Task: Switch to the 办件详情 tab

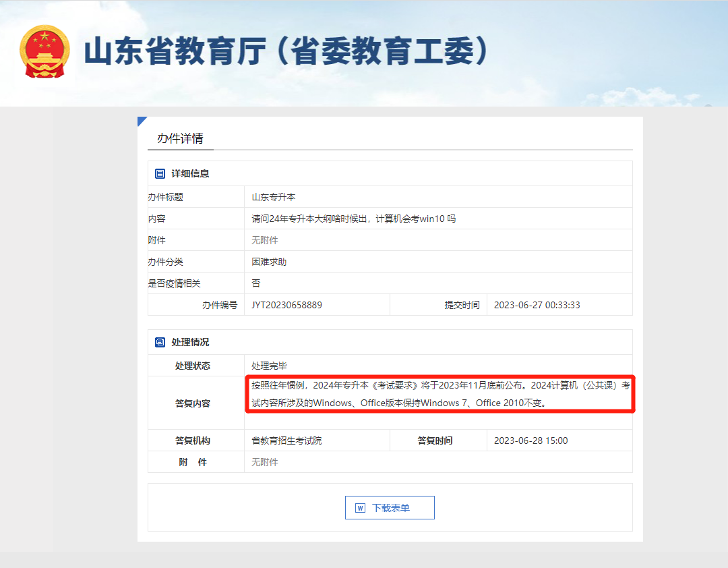Action: point(180,138)
